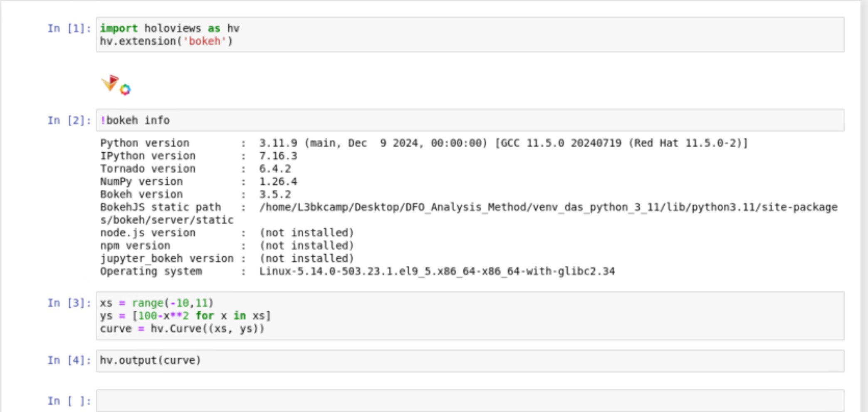Click the hv.extension('bokeh') code line

click(x=166, y=41)
